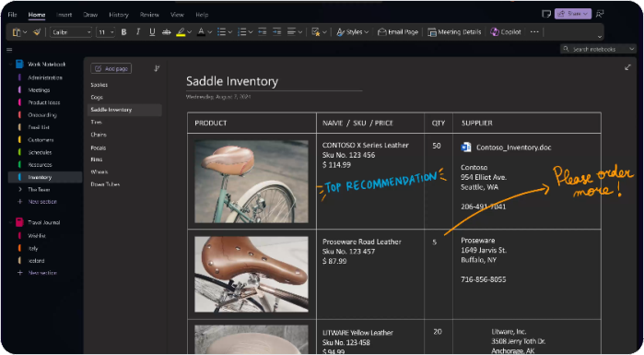Switch to the Draw tab
The width and height of the screenshot is (644, 355).
pos(90,15)
